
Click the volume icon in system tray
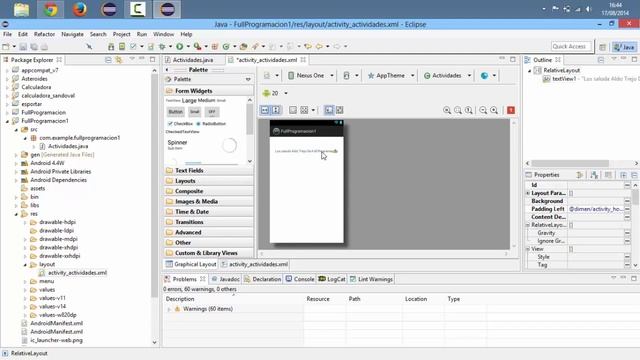point(588,9)
